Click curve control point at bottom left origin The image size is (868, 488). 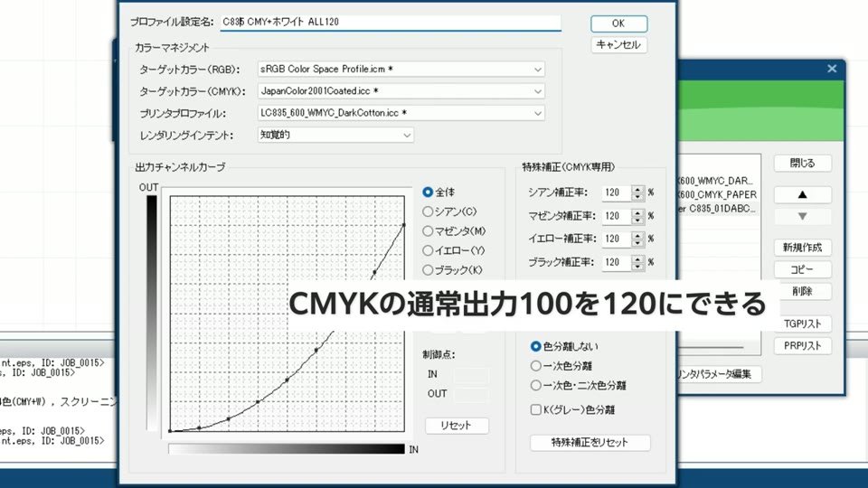click(171, 430)
